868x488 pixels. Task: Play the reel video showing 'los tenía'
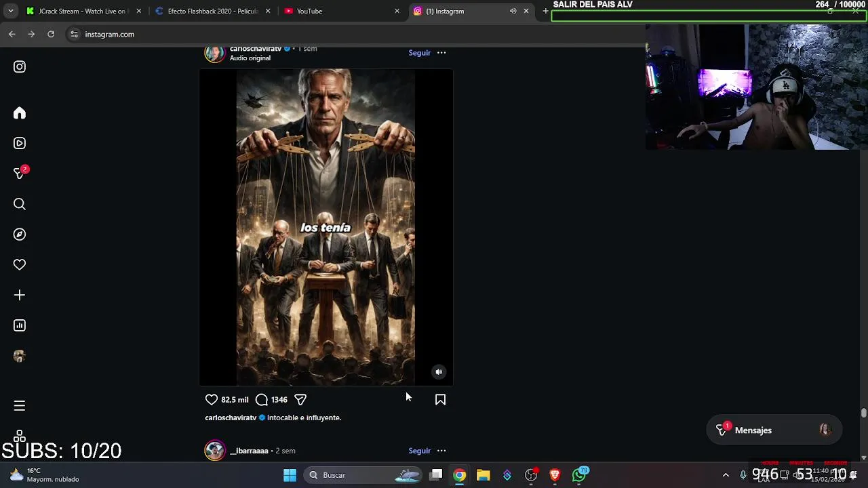pyautogui.click(x=325, y=227)
